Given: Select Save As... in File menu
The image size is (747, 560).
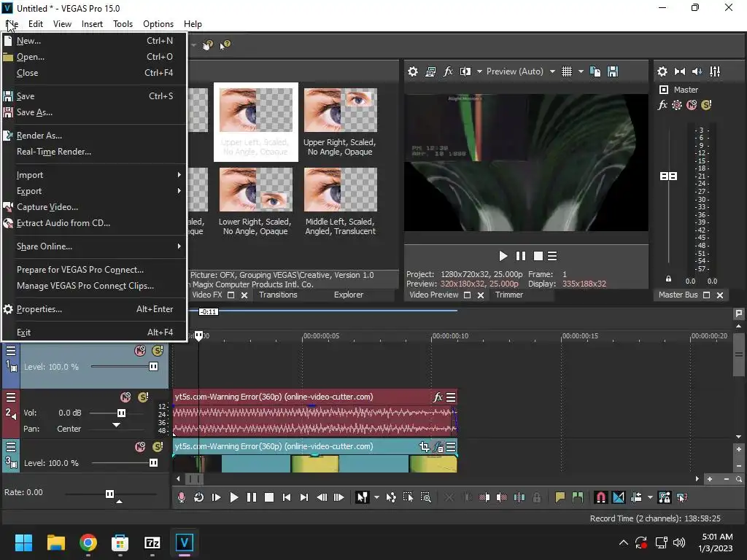Looking at the screenshot, I should click(x=94, y=112).
